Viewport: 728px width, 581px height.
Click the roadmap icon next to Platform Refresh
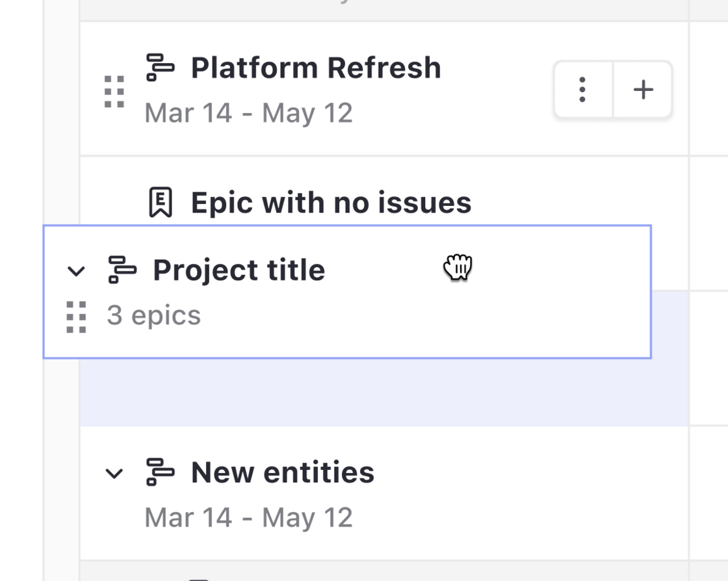pos(160,68)
